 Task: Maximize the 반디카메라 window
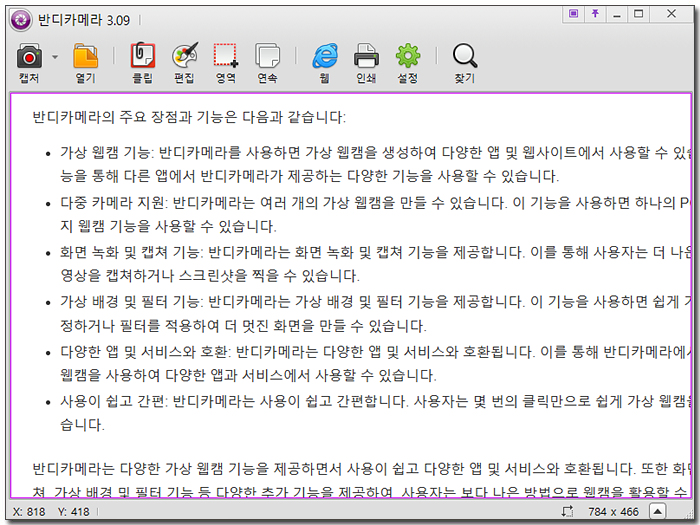[x=639, y=14]
